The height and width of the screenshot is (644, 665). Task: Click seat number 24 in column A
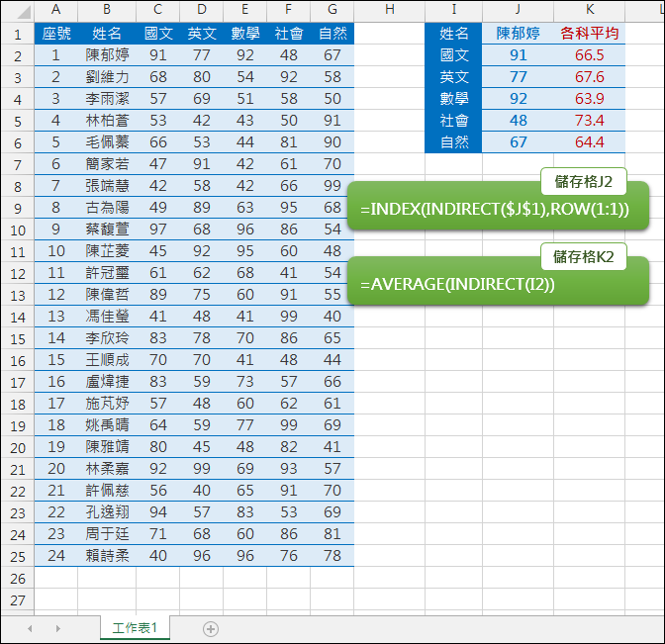coord(56,556)
